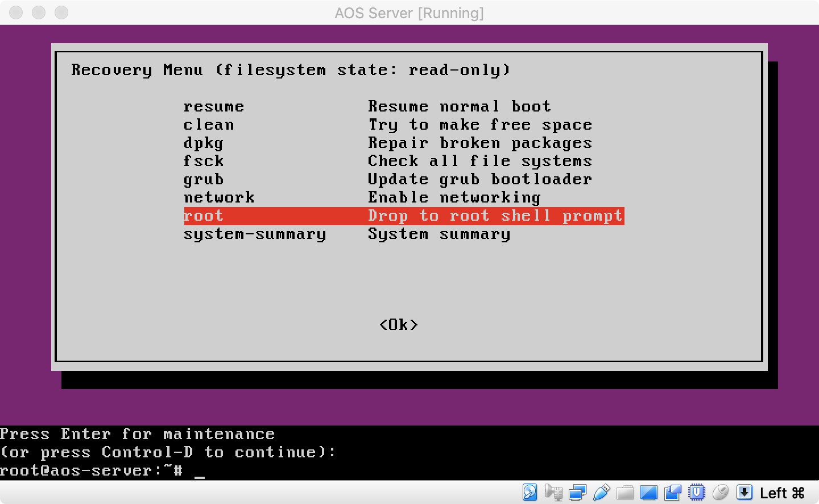Click the video recording status icon
The height and width of the screenshot is (504, 819).
tap(673, 492)
